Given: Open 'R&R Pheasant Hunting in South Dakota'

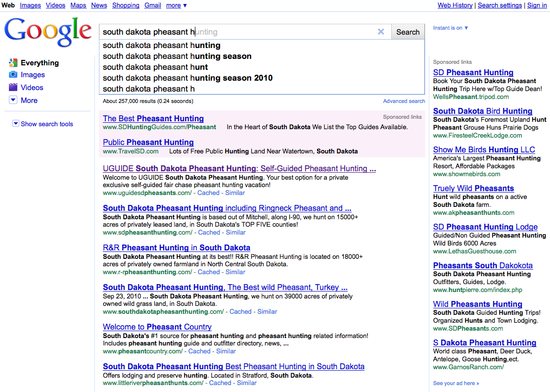Looking at the screenshot, I should pos(176,248).
